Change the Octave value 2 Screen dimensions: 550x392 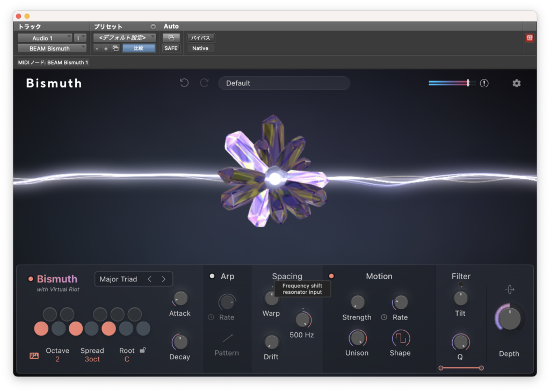[x=57, y=359]
